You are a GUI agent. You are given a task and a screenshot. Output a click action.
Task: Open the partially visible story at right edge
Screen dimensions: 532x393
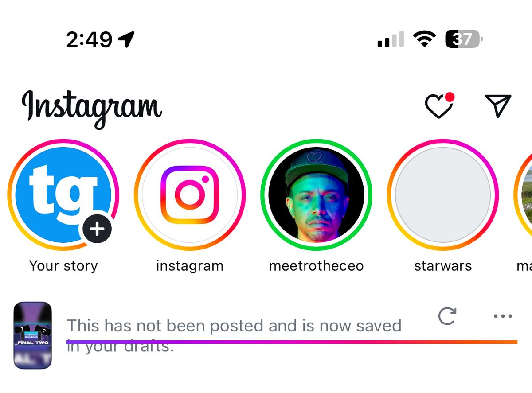[x=524, y=195]
